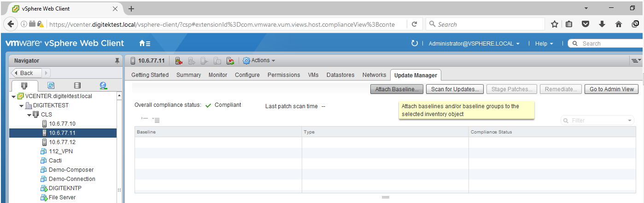
Task: Open the Firefox downloads arrow
Action: click(602, 24)
